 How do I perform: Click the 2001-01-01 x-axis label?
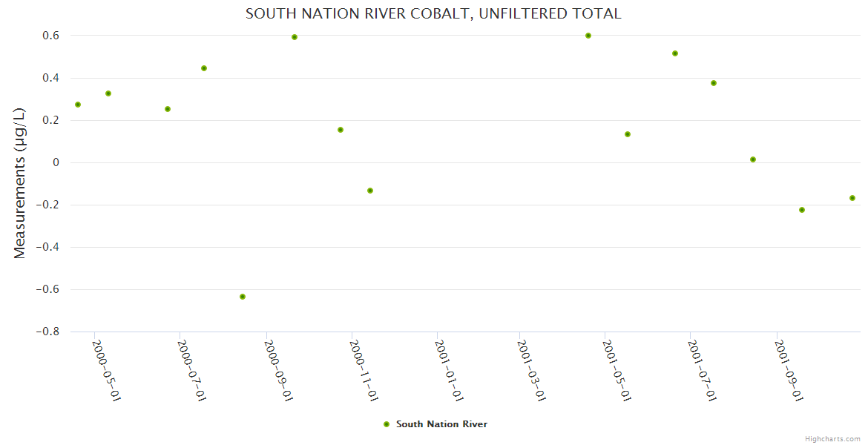pyautogui.click(x=450, y=371)
